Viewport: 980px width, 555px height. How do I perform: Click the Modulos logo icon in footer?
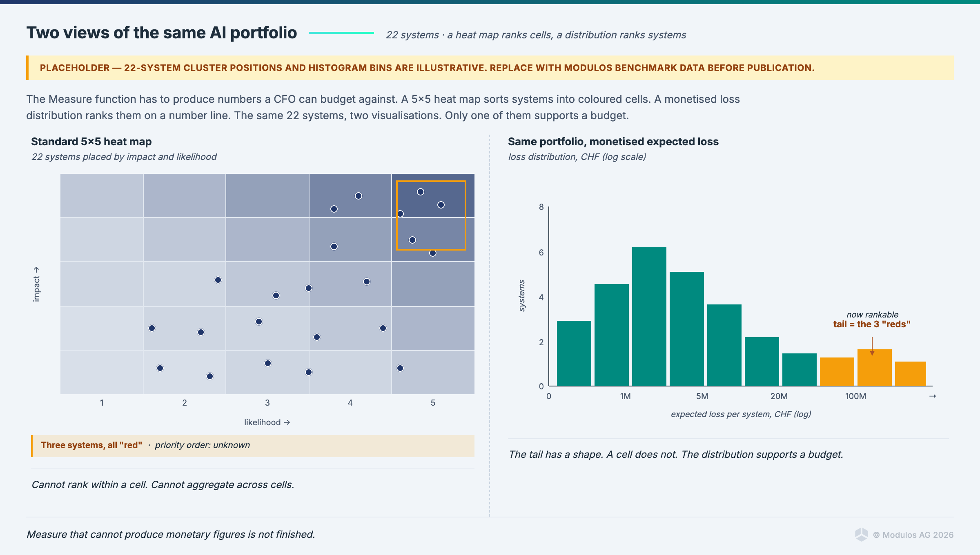click(x=861, y=535)
